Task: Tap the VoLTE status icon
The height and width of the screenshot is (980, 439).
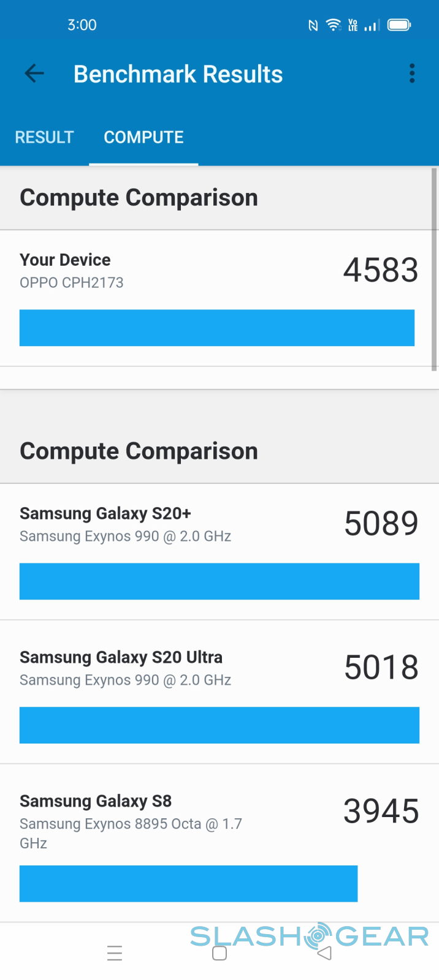Action: [353, 25]
